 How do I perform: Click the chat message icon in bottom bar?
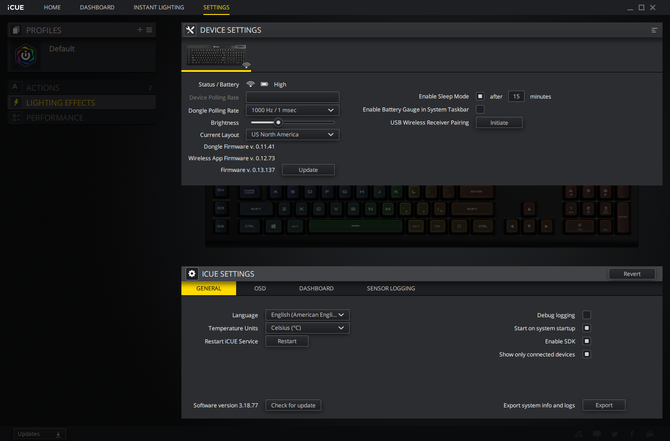[597, 434]
